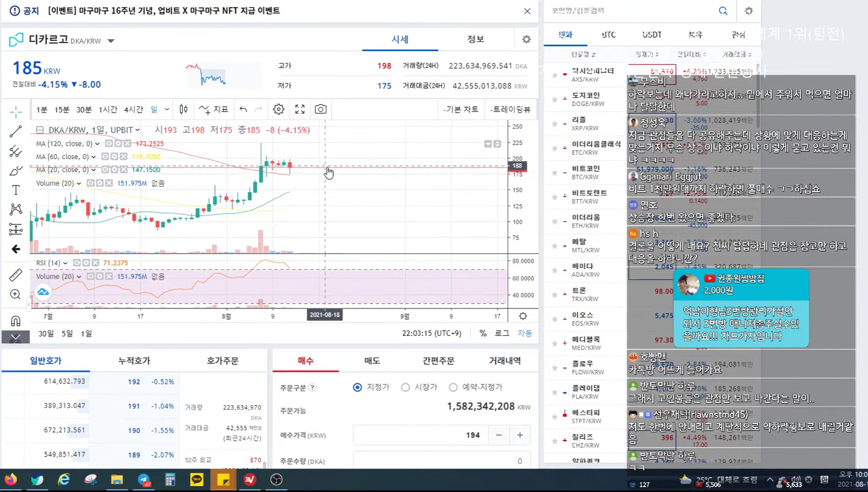Image resolution: width=868 pixels, height=492 pixels.
Task: Expand the 디카르고 DKA/KRW market dropdown
Action: (111, 41)
